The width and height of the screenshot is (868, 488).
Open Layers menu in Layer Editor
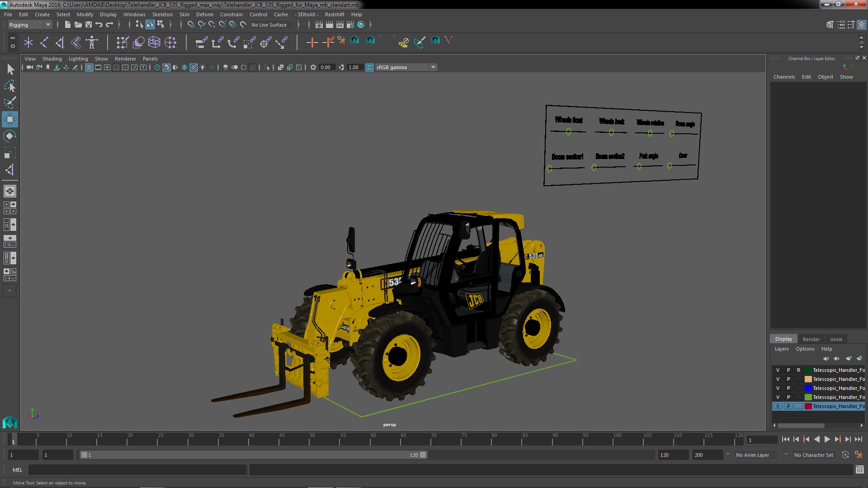click(781, 349)
